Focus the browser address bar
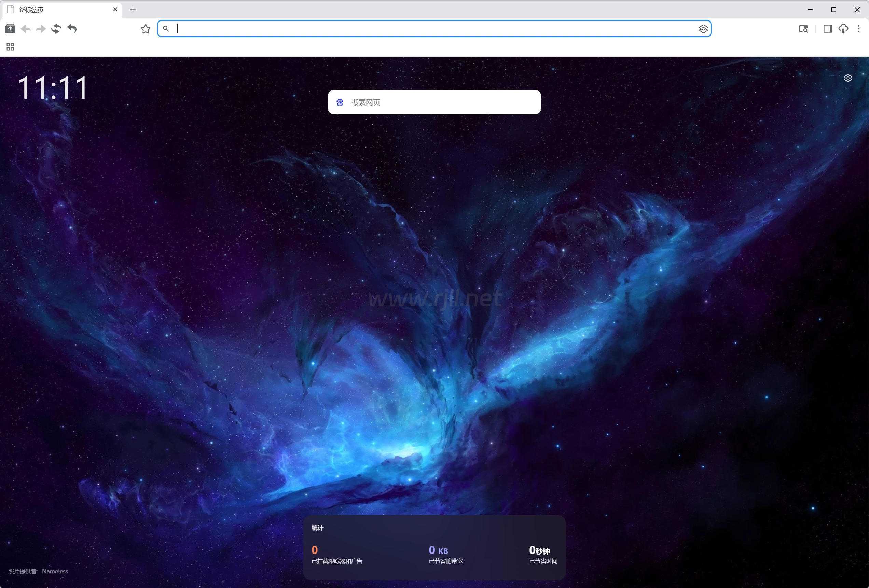Screen dimensions: 869x588 434,29
